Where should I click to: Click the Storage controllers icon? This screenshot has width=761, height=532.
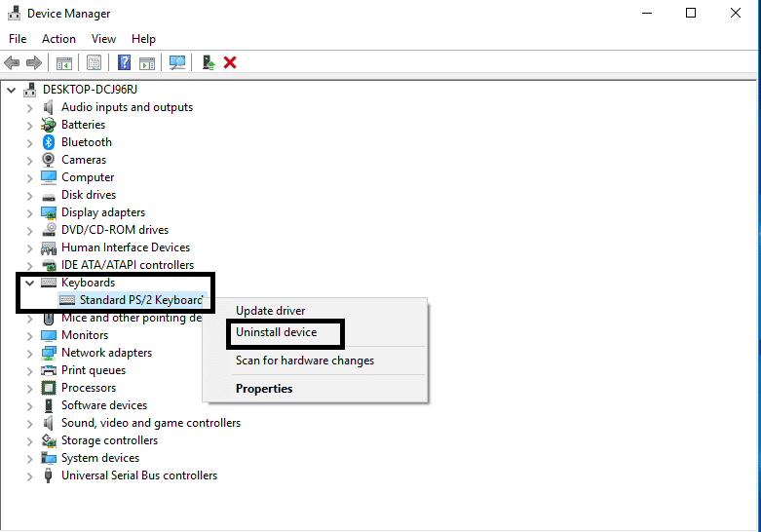(49, 440)
